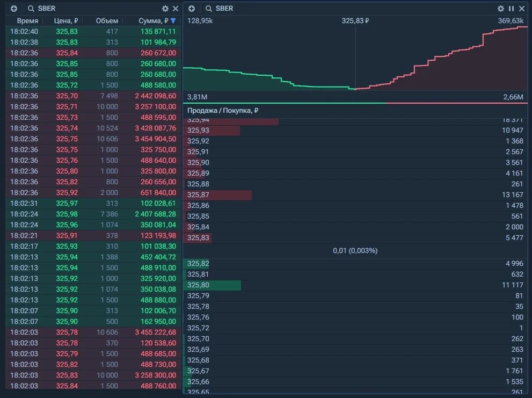532x398 pixels.
Task: Select ask level 325,87 with 13 167 volume
Action: (x=355, y=195)
